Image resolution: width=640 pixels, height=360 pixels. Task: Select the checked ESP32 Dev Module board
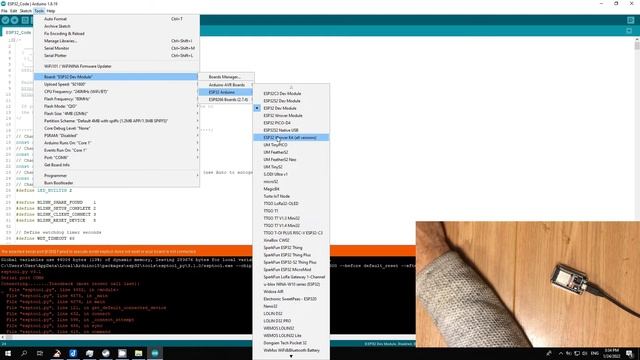point(291,108)
